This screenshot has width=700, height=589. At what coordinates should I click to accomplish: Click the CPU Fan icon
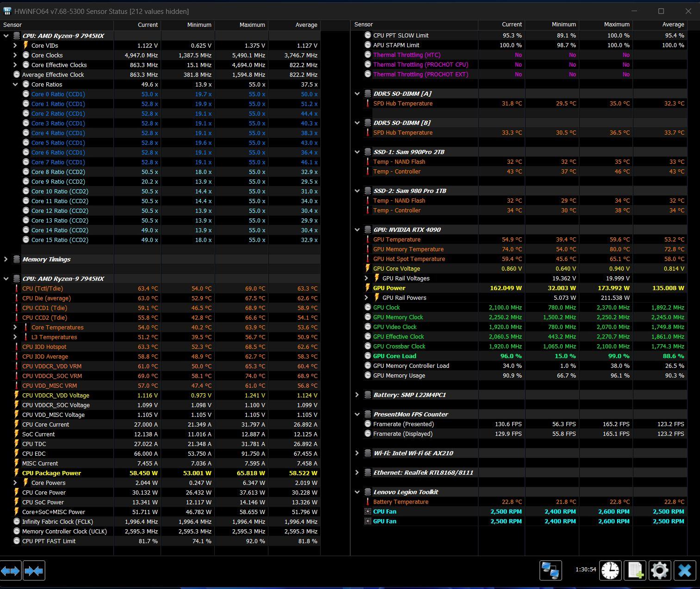click(368, 511)
